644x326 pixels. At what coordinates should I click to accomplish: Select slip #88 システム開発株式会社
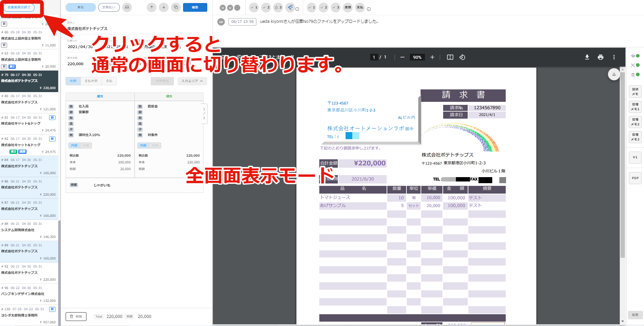pos(29,230)
